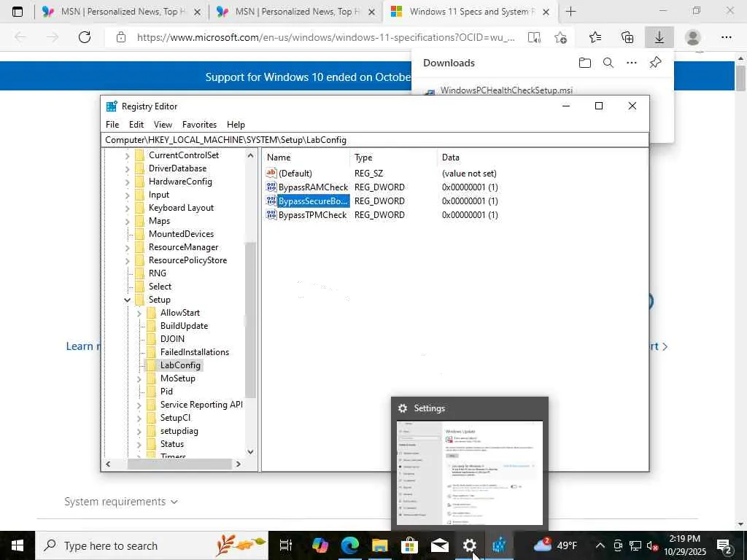
Task: Open the Help menu in Registry Editor
Action: [x=236, y=124]
